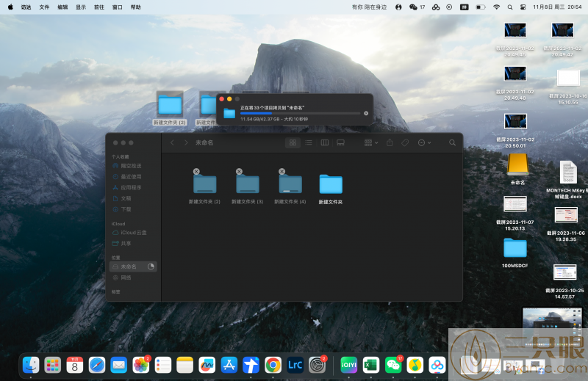Open Lightroom Classic from the Dock

pos(295,365)
